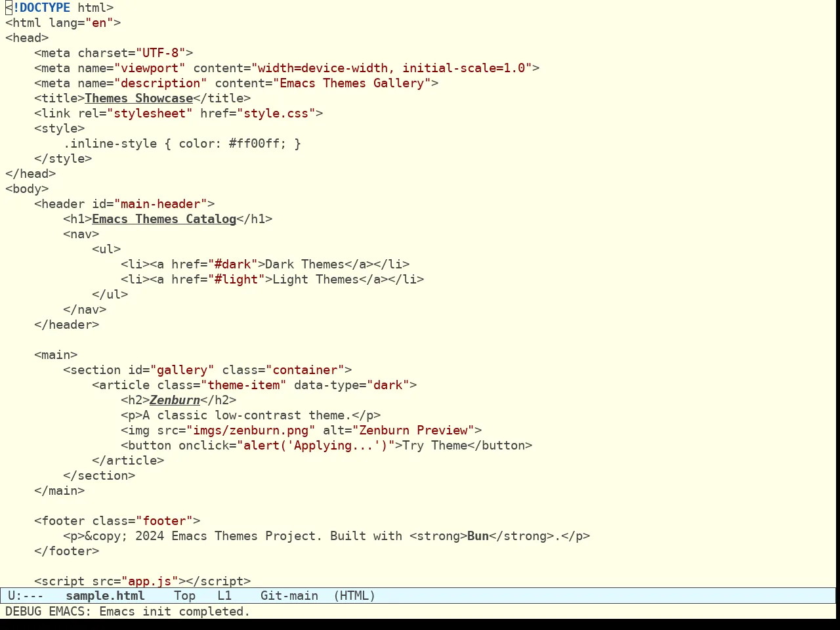Click the opening <ul> tag

106,249
